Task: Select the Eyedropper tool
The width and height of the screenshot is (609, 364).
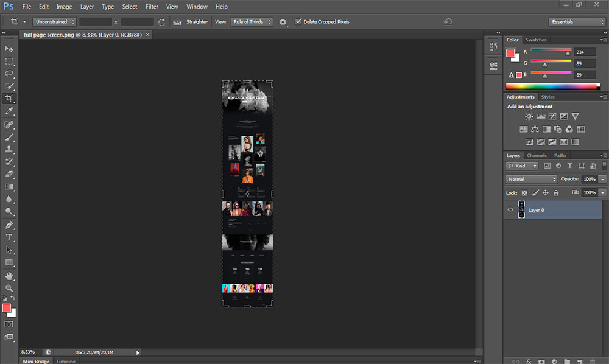Action: tap(9, 111)
